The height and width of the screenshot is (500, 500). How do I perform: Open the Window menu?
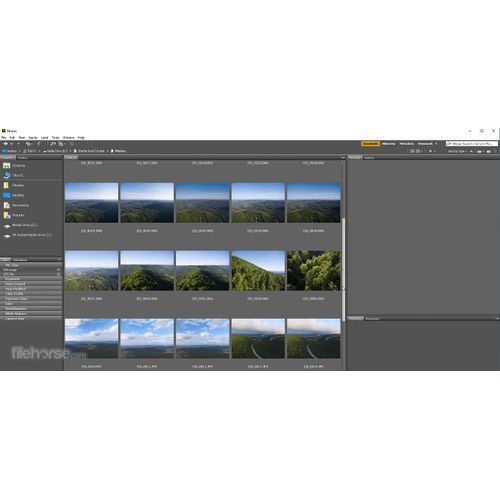[x=68, y=138]
